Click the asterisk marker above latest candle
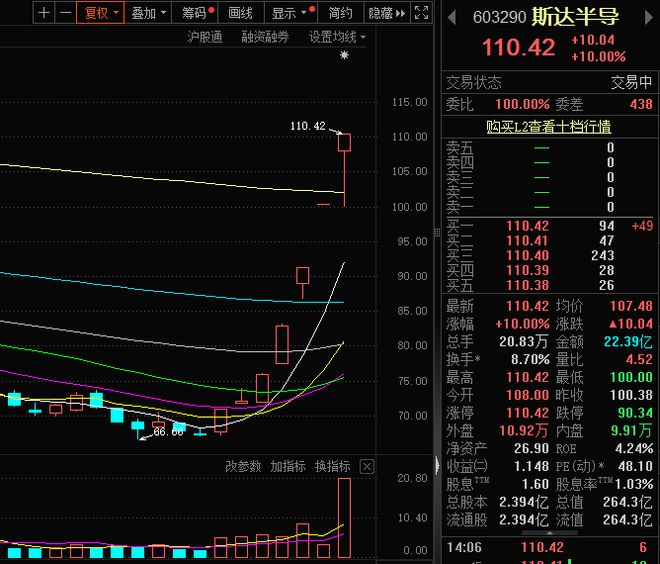The height and width of the screenshot is (564, 660). coord(344,55)
